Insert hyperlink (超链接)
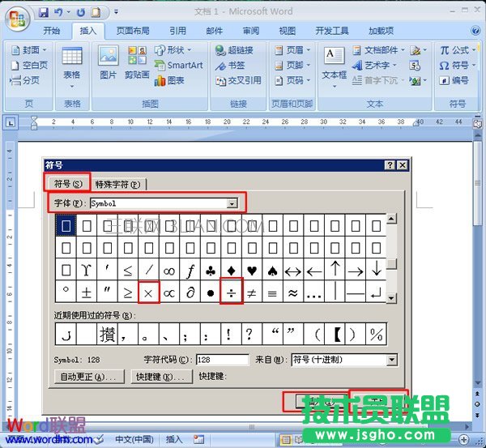Viewport: 486px width, 448px height. pos(234,50)
